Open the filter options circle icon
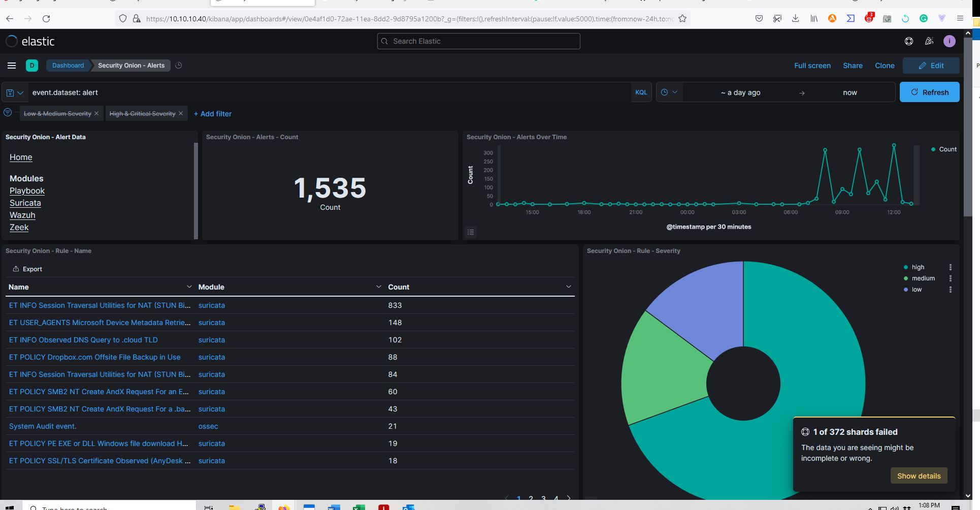 coord(8,113)
